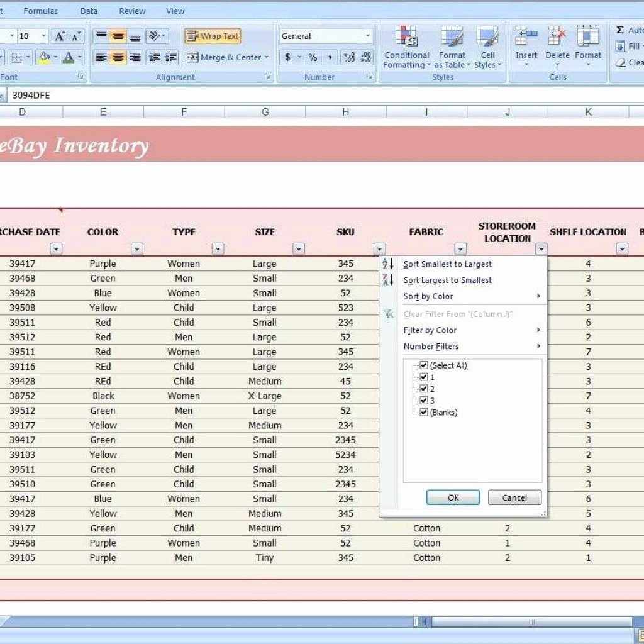Click the Decrease Font Size icon
This screenshot has width=644, height=644.
(76, 36)
